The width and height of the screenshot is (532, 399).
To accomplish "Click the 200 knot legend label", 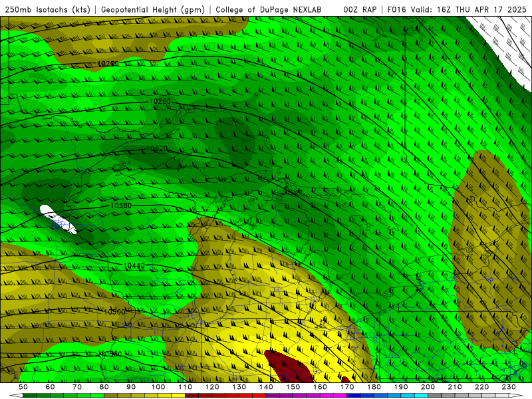I will pos(428,387).
